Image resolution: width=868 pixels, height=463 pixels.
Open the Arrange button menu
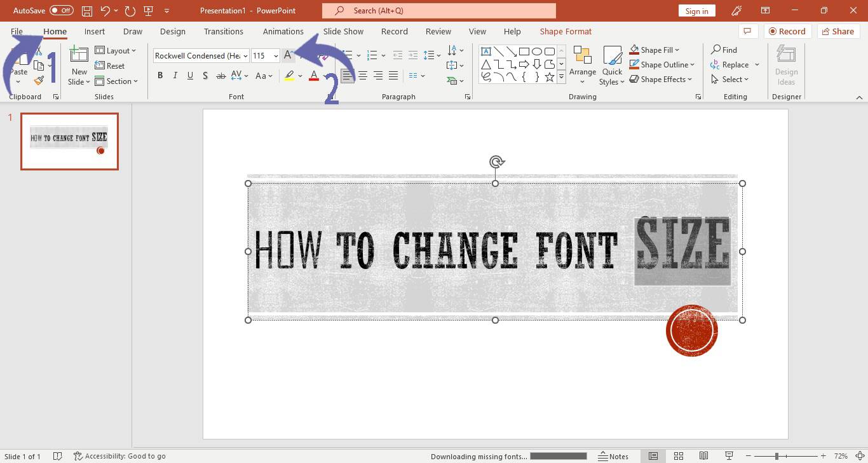pyautogui.click(x=583, y=66)
